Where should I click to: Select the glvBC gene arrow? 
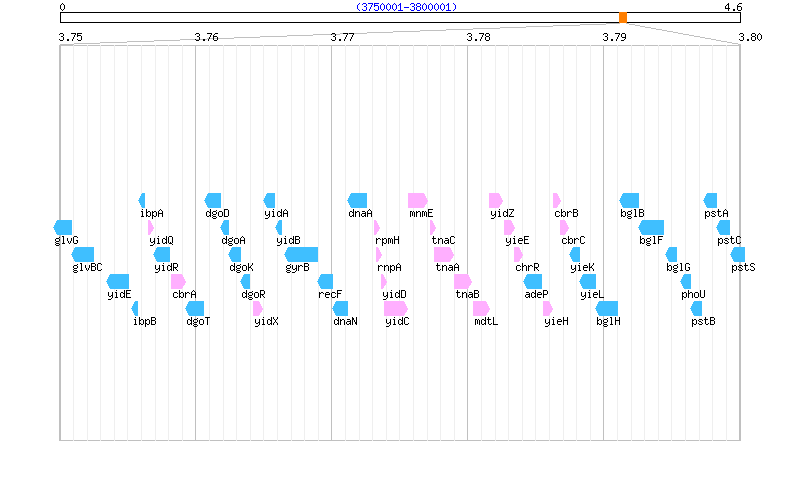point(83,254)
